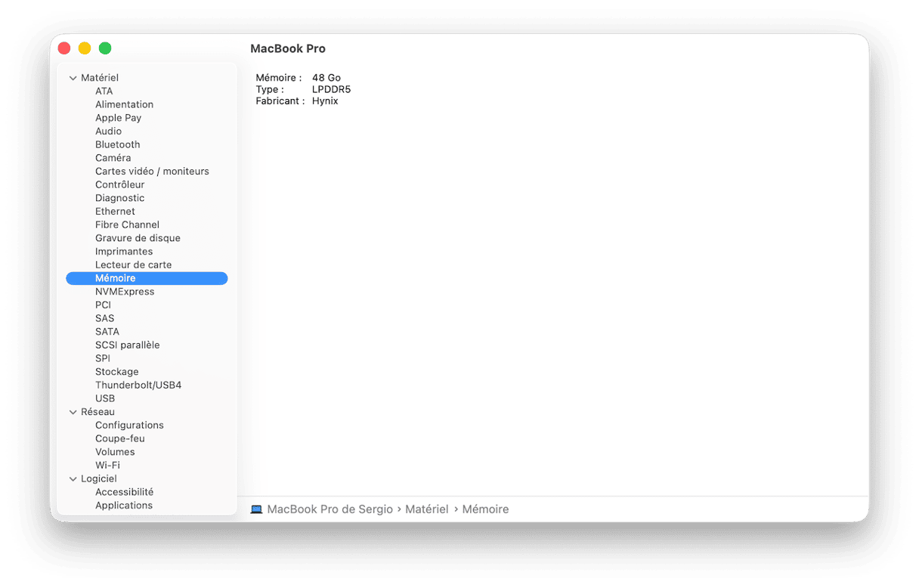Screen dimensions: 919x588
Task: Collapse the Réseau section
Action: (73, 412)
